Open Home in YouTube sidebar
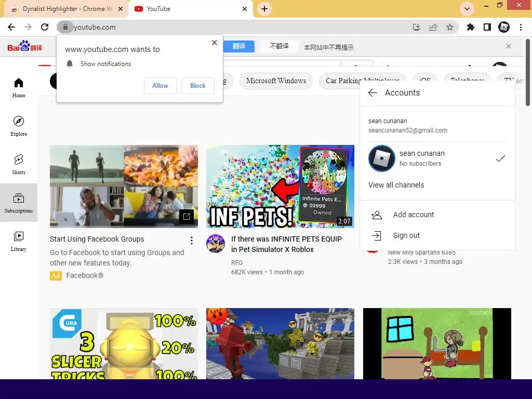 19,87
